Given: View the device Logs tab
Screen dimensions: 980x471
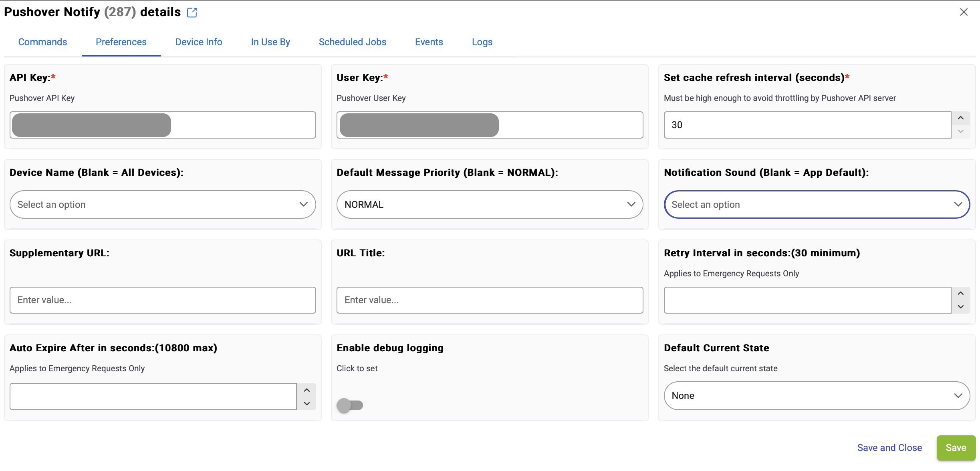Looking at the screenshot, I should pos(482,42).
